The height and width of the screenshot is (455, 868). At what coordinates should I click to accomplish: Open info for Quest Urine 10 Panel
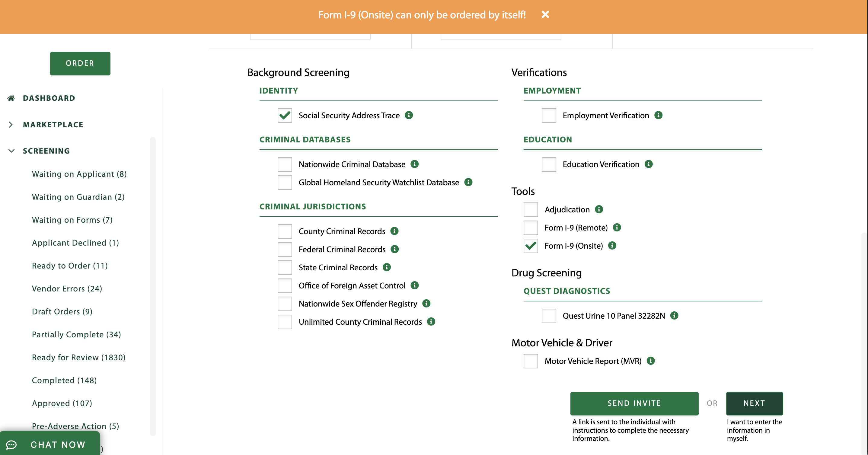pos(674,316)
